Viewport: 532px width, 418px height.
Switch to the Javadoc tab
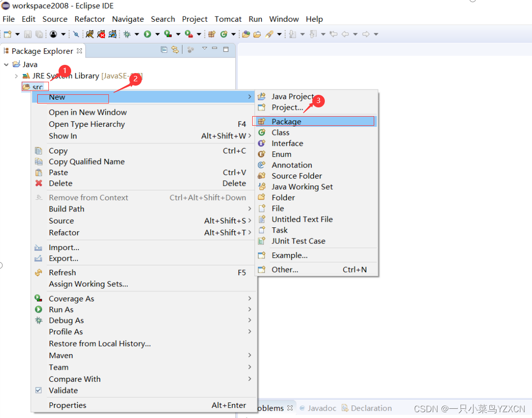click(x=318, y=408)
